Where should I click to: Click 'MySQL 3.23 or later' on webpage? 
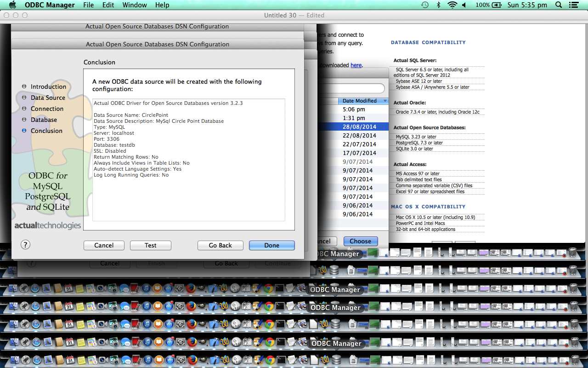[416, 137]
